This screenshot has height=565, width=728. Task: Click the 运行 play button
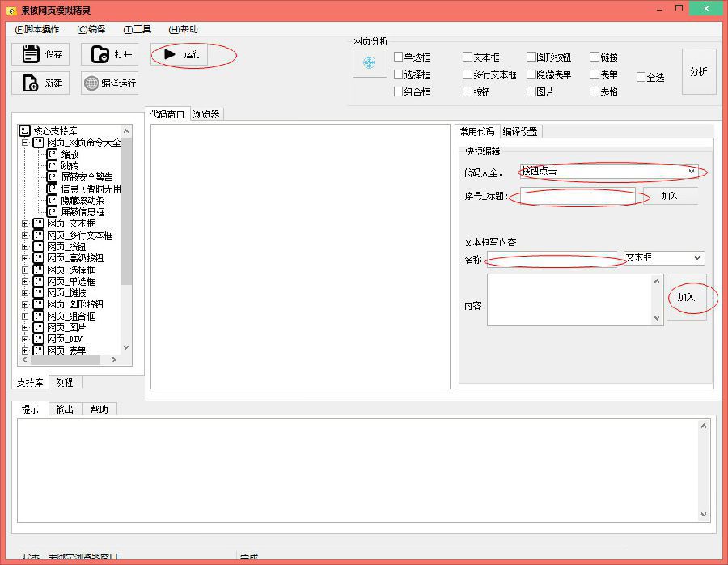180,54
